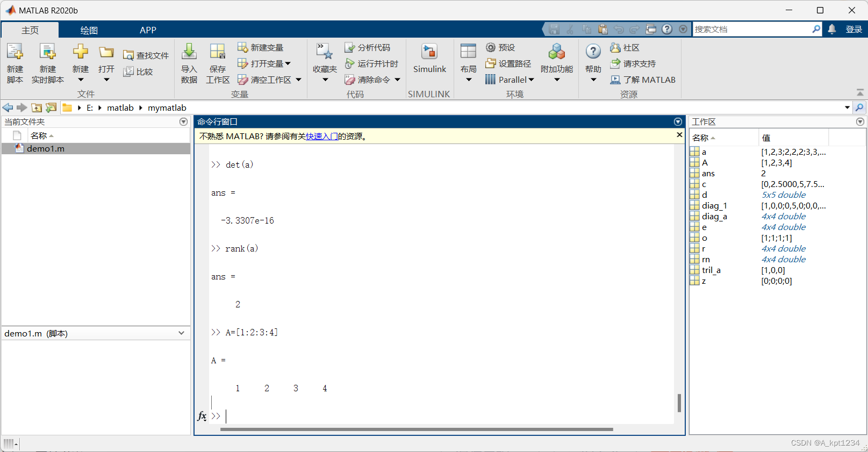Click the 布局 (Layout) icon
Screen dimensions: 868x452
click(x=468, y=52)
